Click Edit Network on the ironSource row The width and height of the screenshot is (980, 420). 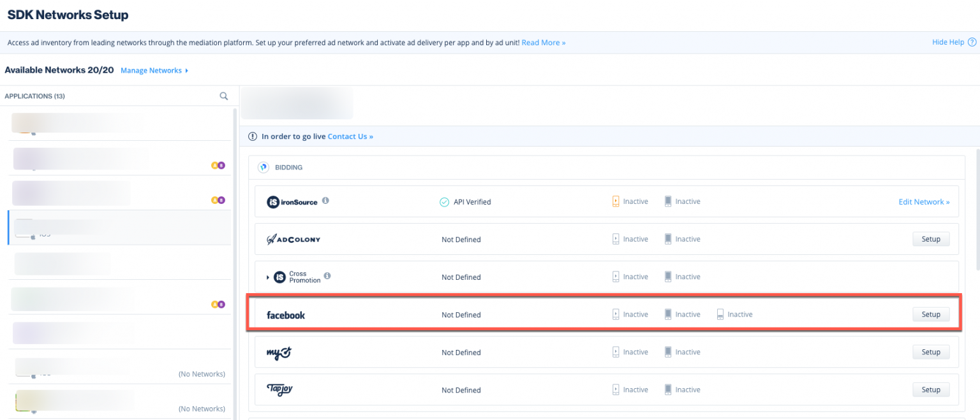point(924,201)
